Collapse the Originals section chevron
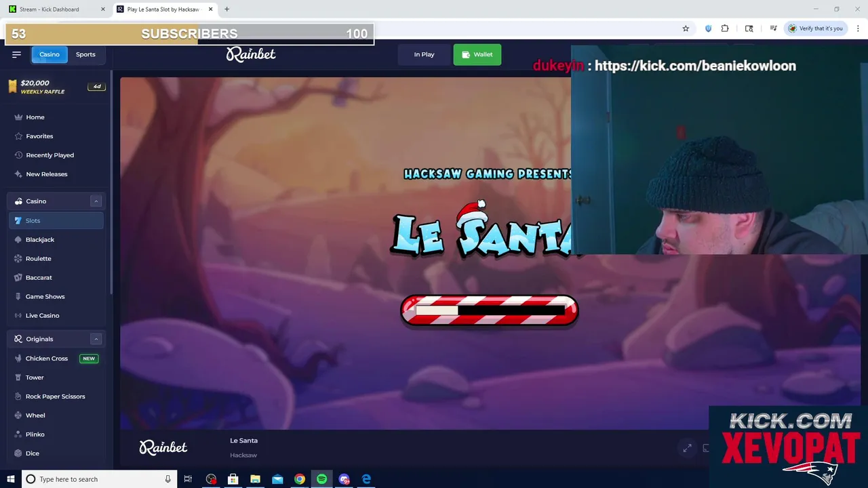This screenshot has width=868, height=488. coord(96,339)
